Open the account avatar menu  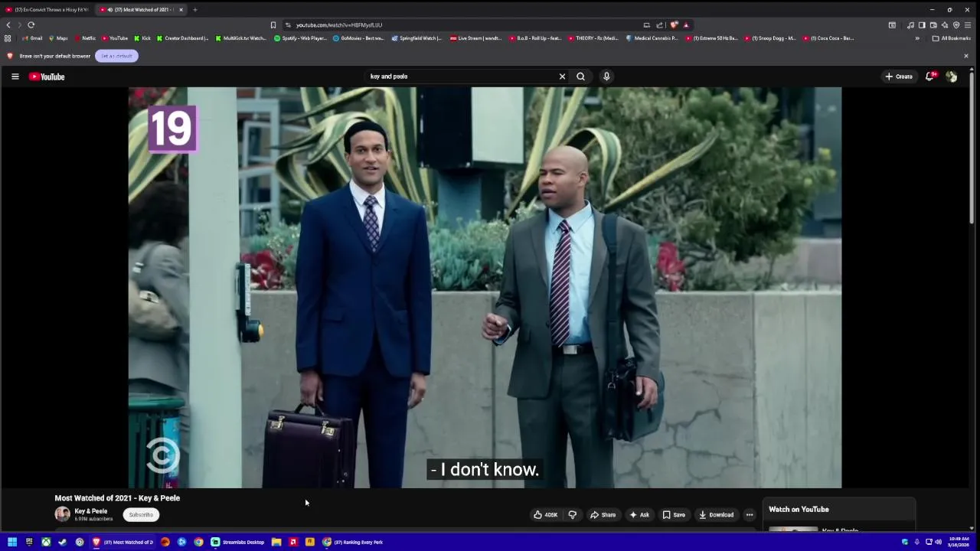(952, 77)
